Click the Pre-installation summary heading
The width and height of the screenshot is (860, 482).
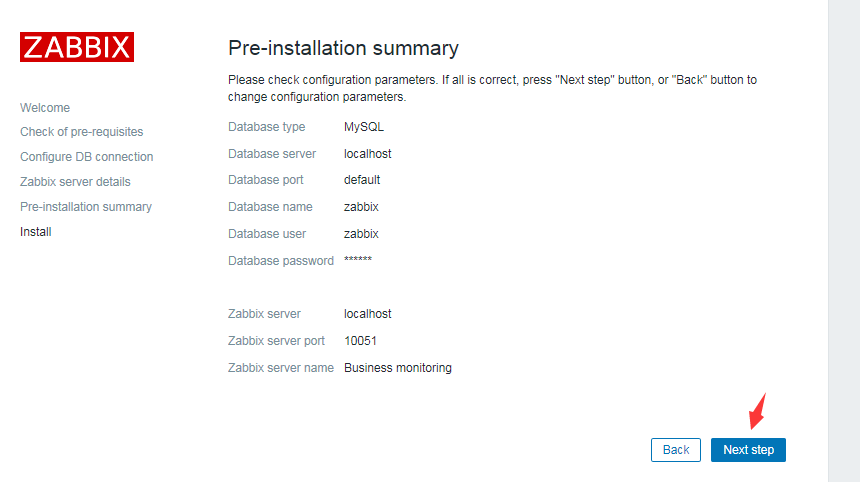343,48
